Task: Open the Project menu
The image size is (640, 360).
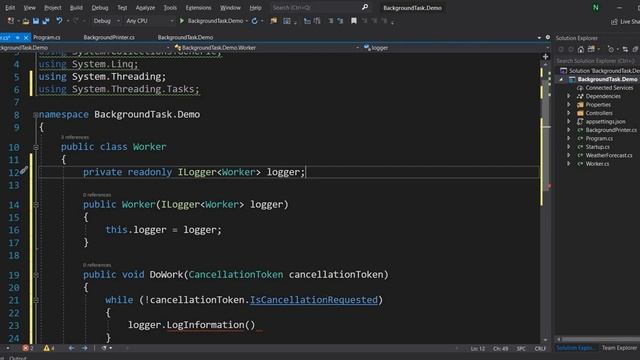Action: coord(53,7)
